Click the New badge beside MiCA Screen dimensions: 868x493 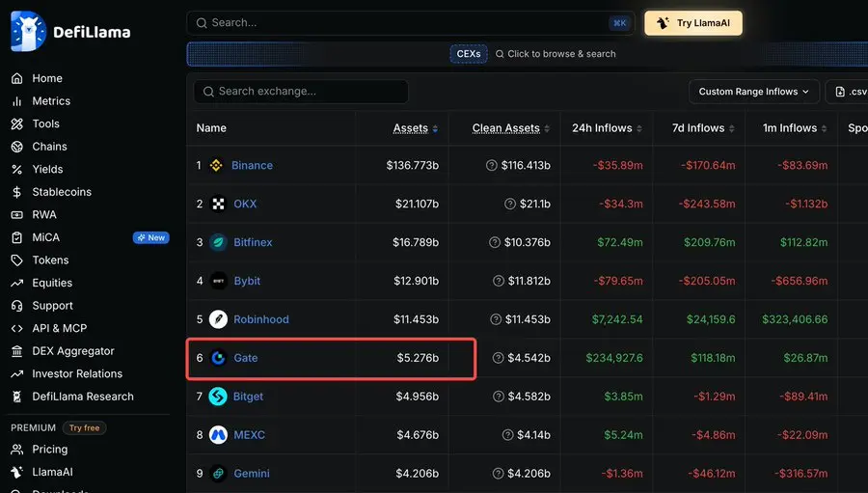tap(151, 237)
